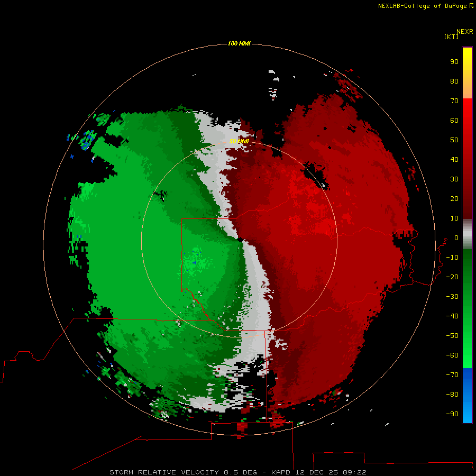Click the 70 knot label on the color scale
The image size is (476, 476).
coord(454,101)
